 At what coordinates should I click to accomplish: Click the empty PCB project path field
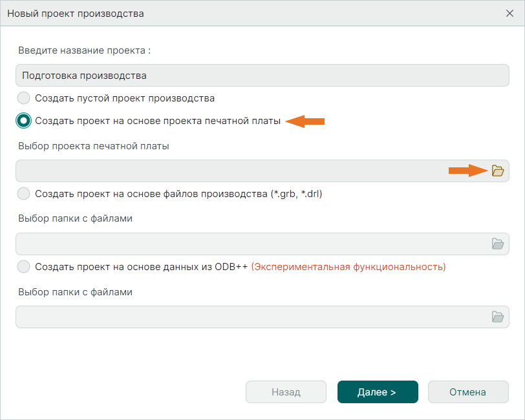[246, 171]
